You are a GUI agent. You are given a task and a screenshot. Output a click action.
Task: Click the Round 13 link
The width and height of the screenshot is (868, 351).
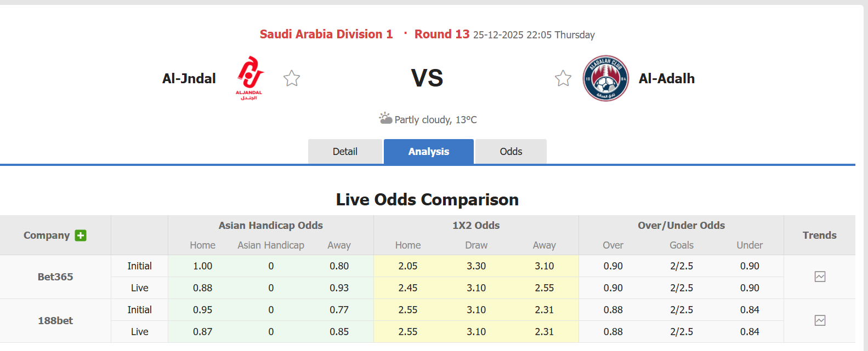(x=442, y=34)
